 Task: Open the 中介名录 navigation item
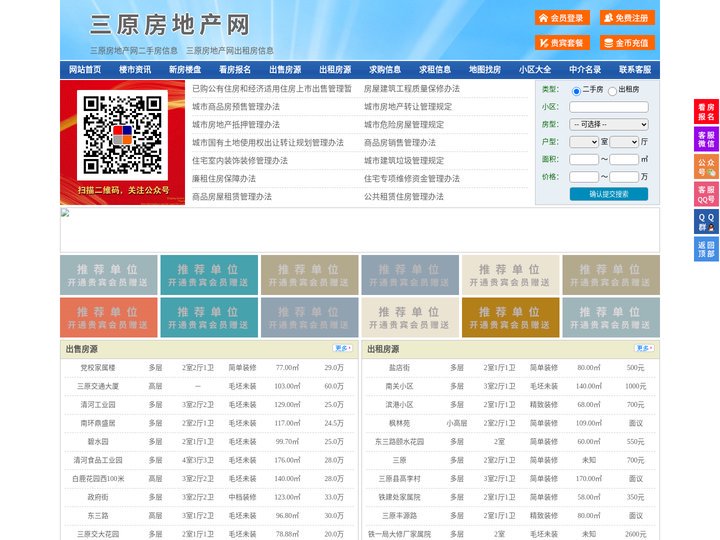pos(585,70)
